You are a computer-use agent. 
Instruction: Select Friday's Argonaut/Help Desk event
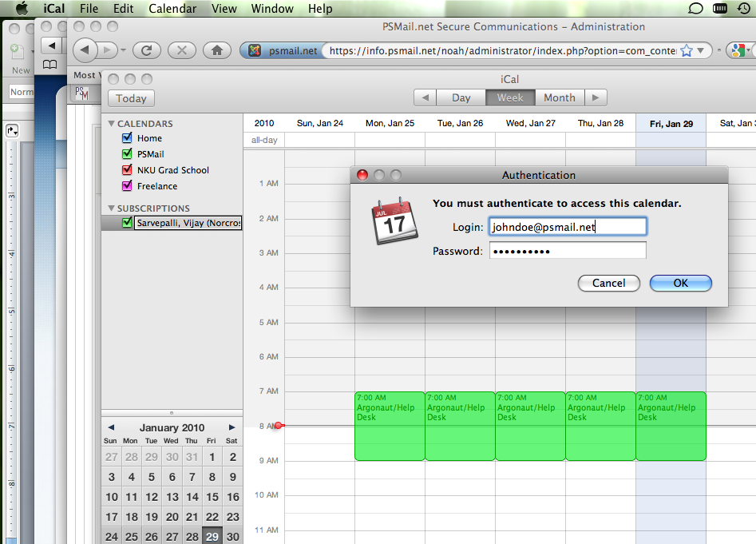(x=671, y=427)
